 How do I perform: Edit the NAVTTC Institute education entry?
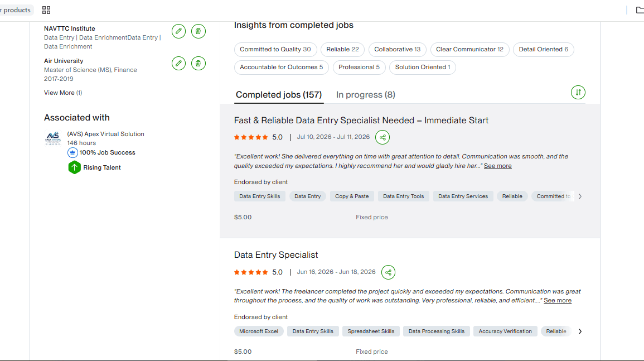click(x=178, y=31)
